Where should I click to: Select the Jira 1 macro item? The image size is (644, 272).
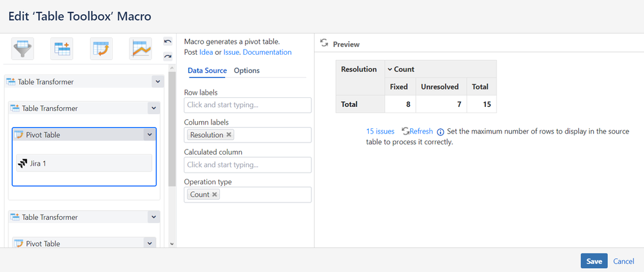tap(84, 164)
